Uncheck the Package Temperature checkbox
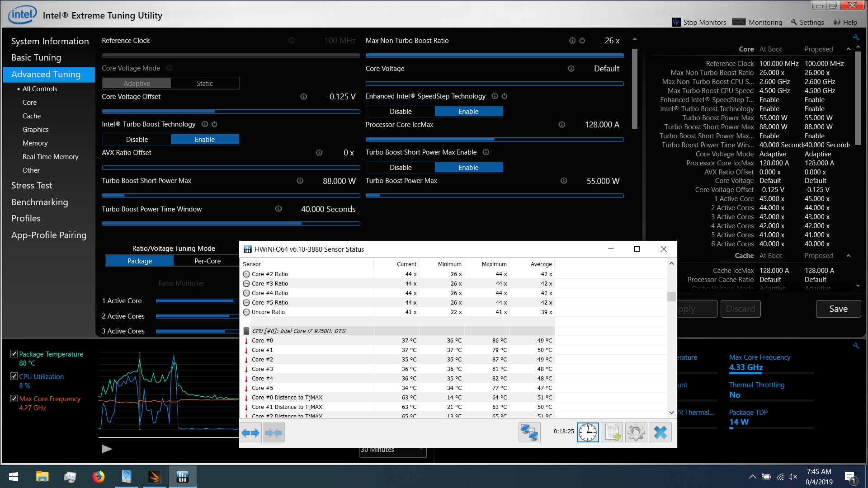 point(14,354)
